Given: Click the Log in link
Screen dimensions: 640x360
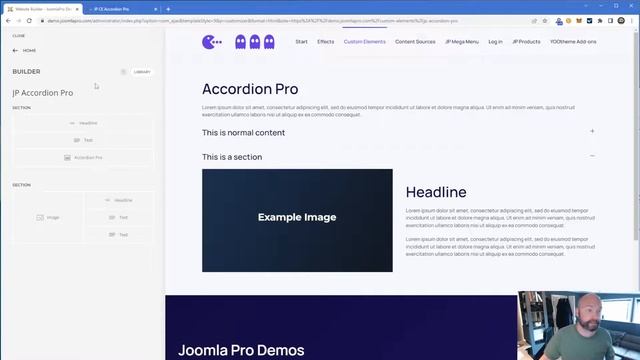Looking at the screenshot, I should (x=496, y=42).
